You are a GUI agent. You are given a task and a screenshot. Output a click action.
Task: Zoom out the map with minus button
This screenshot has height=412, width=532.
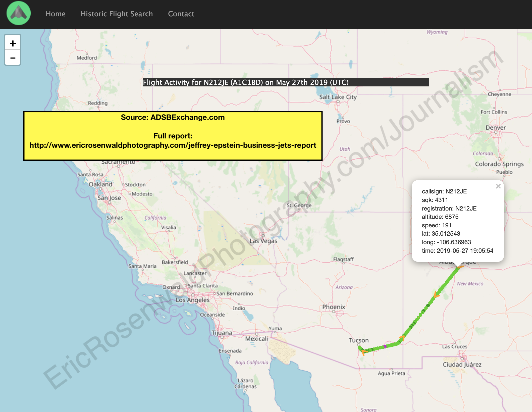point(13,58)
